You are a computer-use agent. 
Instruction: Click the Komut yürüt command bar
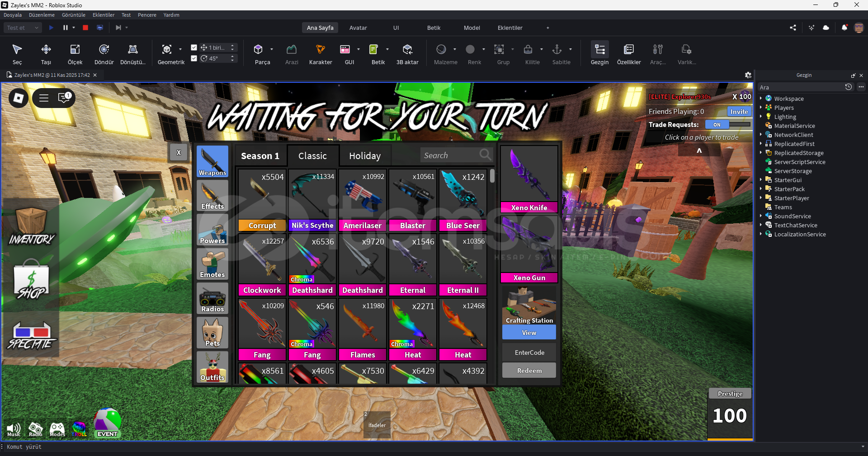pos(432,447)
